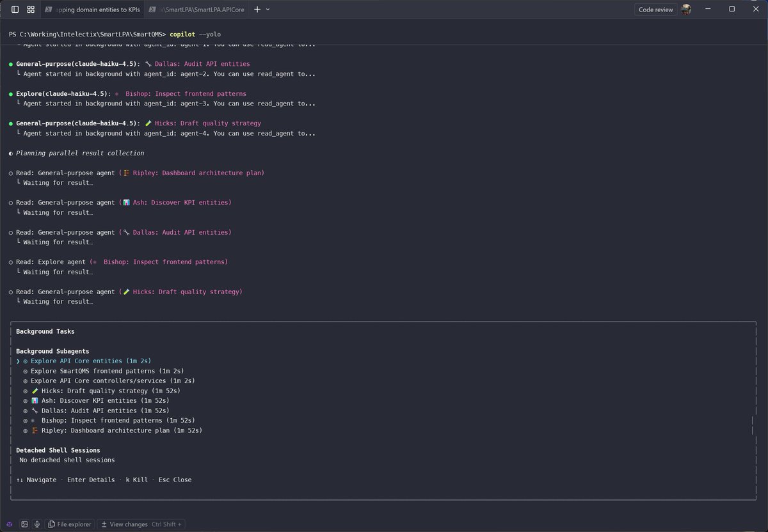This screenshot has width=768, height=532.
Task: Select 'Explore API Core entities (1m 2s)' subagent
Action: (91, 361)
